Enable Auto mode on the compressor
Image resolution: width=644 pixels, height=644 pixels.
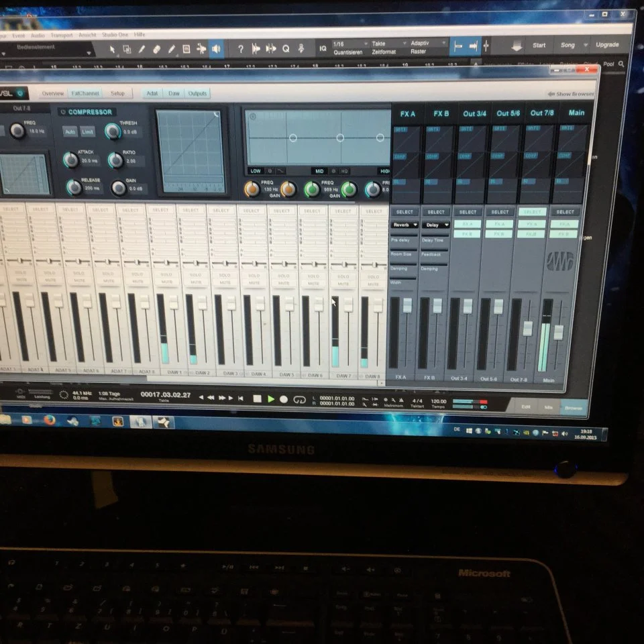[x=70, y=132]
